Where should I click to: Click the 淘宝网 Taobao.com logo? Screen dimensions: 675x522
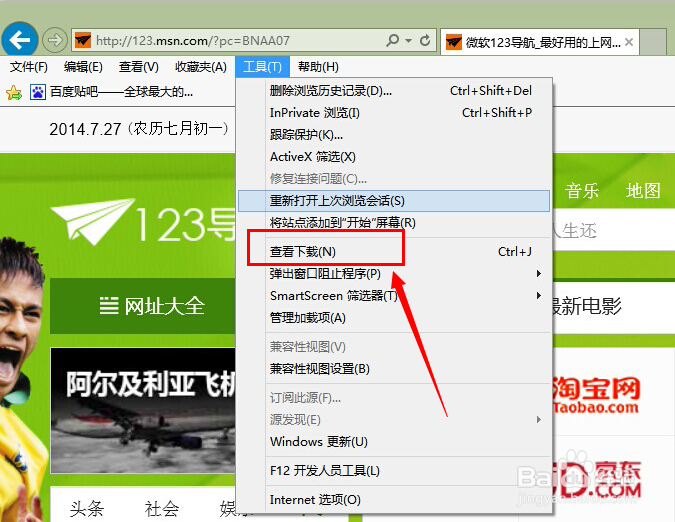point(597,395)
